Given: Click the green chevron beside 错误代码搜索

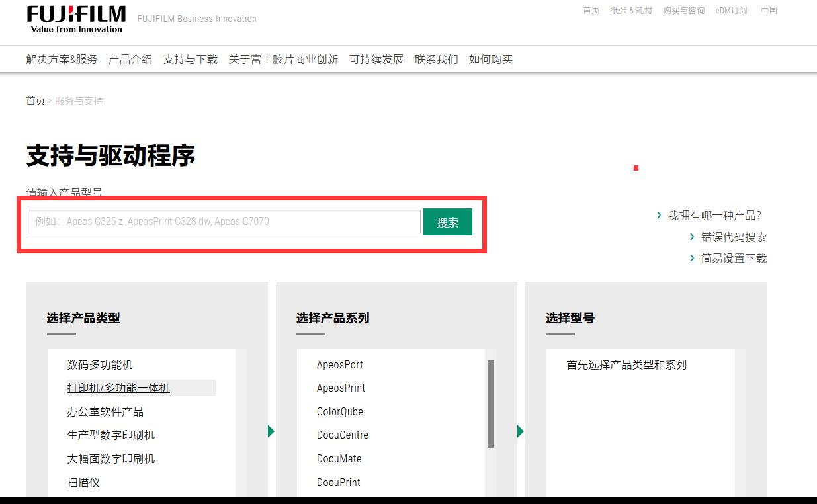Looking at the screenshot, I should (x=692, y=237).
